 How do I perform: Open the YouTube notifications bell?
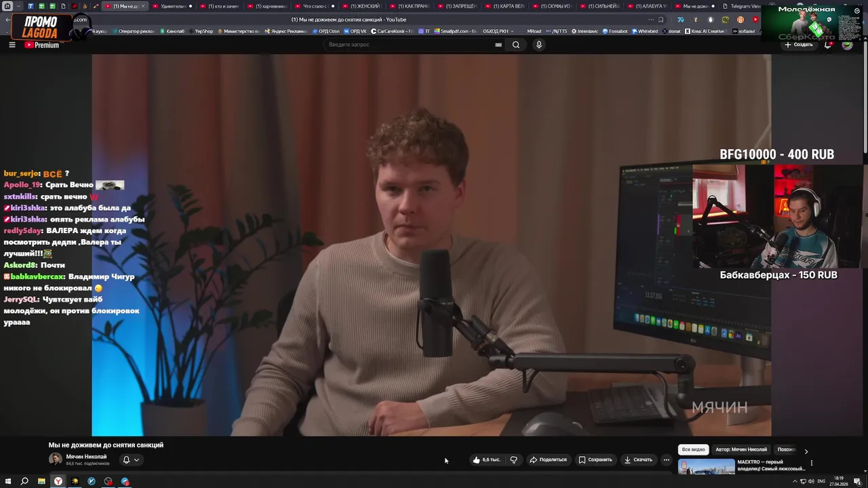pyautogui.click(x=828, y=45)
